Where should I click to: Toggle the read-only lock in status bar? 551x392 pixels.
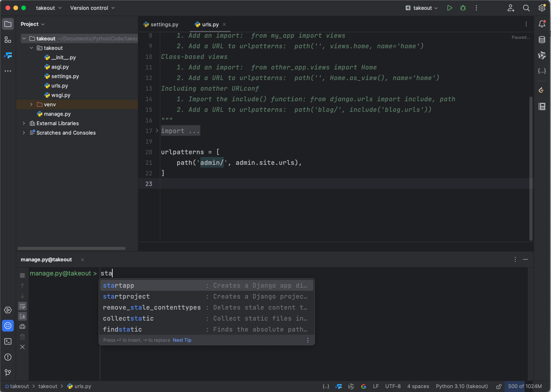click(x=499, y=387)
